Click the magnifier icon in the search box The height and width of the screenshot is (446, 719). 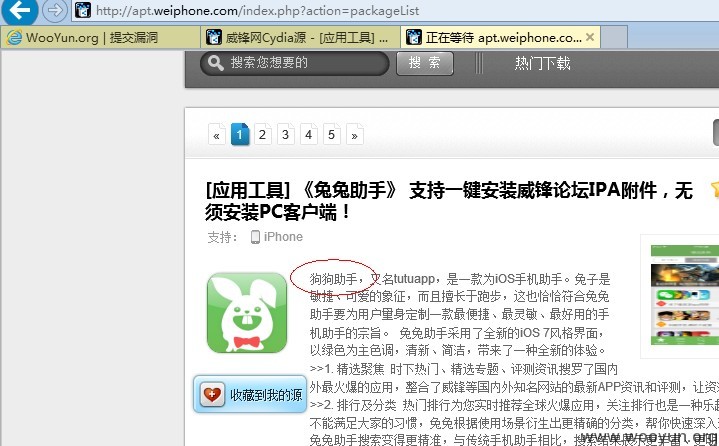click(x=216, y=63)
